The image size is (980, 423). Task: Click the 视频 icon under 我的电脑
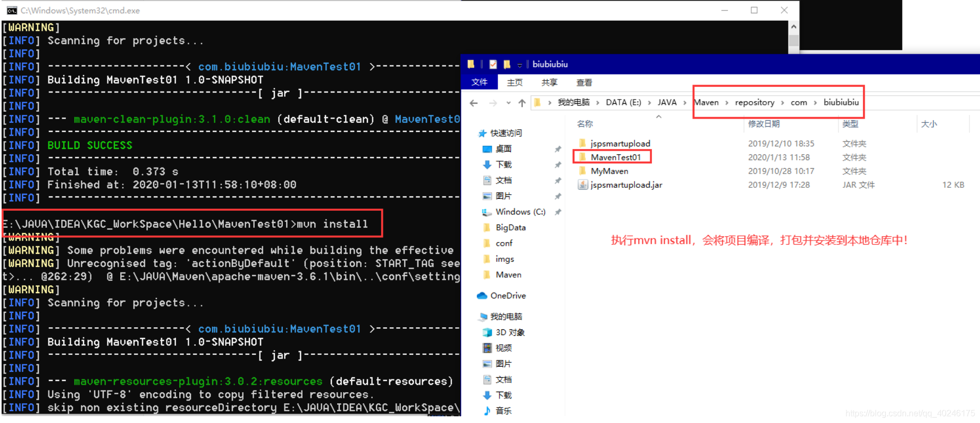(x=487, y=348)
